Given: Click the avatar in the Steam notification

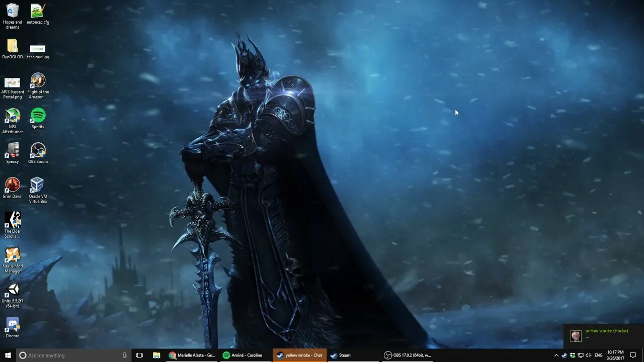Looking at the screenshot, I should 576,336.
